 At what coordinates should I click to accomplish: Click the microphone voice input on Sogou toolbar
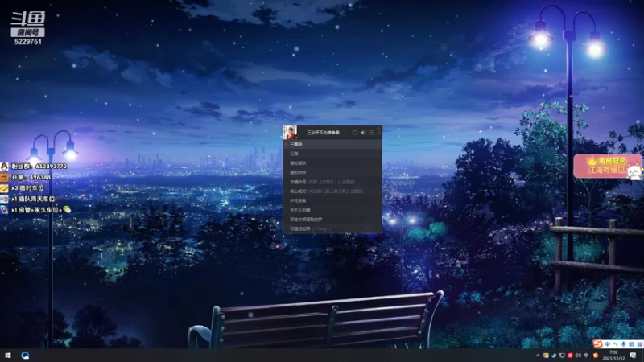[x=623, y=344]
